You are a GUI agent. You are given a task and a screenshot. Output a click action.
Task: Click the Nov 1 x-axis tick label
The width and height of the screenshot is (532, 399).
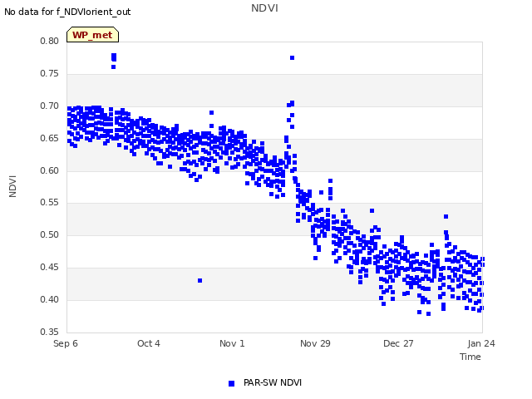click(232, 343)
